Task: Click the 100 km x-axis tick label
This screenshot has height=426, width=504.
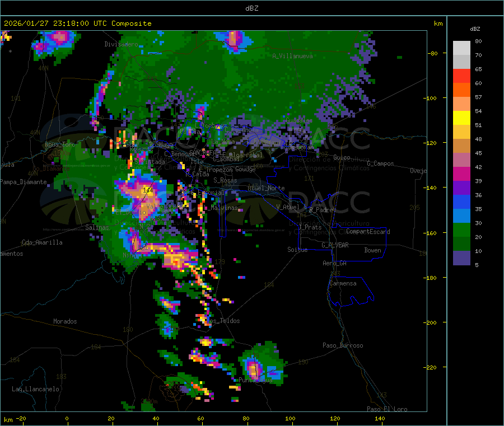Action: click(290, 418)
